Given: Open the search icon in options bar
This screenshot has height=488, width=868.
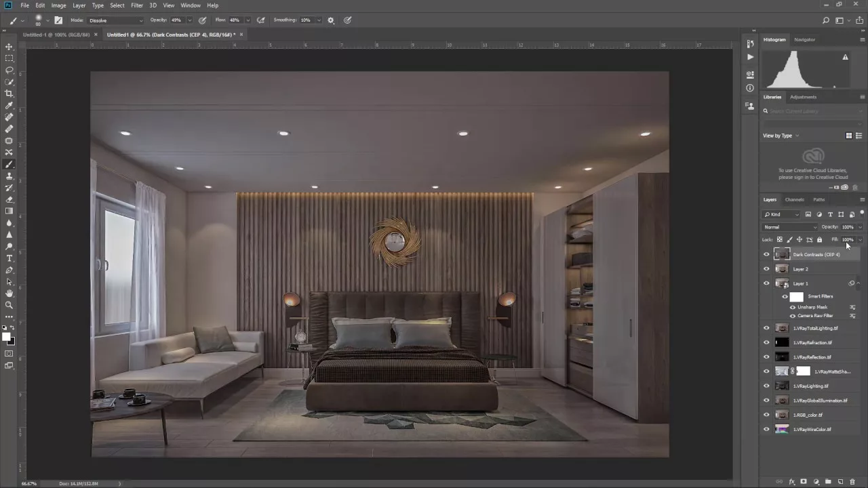Looking at the screenshot, I should coord(826,20).
